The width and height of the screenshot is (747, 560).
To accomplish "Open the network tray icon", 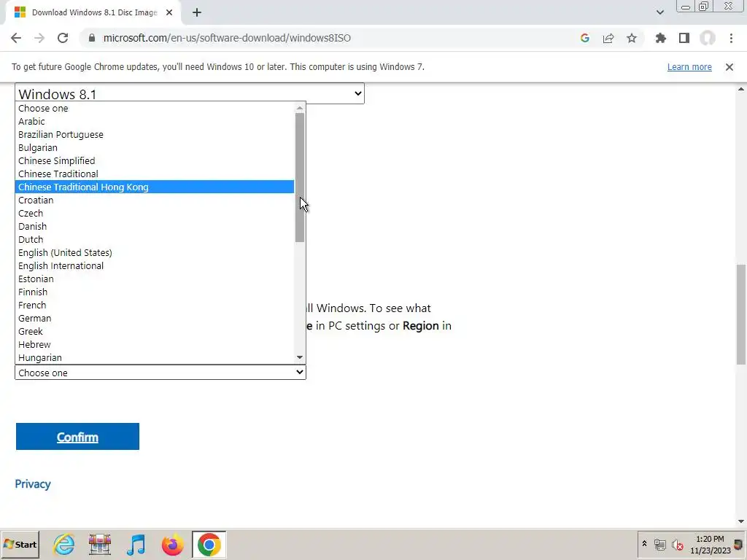I will coord(659,544).
